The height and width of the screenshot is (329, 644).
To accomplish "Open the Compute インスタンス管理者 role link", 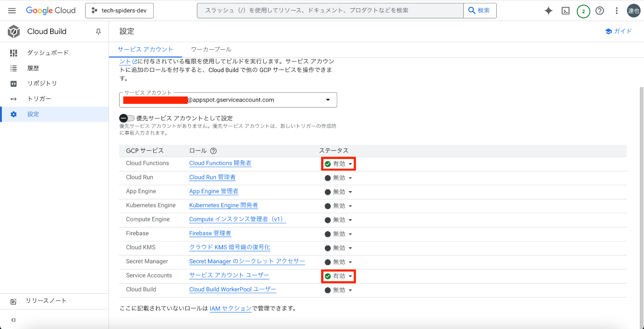I will pos(238,219).
